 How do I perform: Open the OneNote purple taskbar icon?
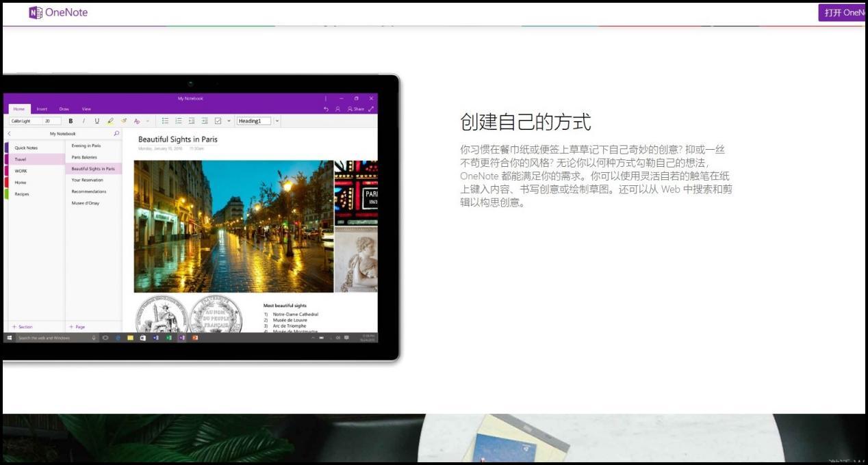click(x=181, y=338)
